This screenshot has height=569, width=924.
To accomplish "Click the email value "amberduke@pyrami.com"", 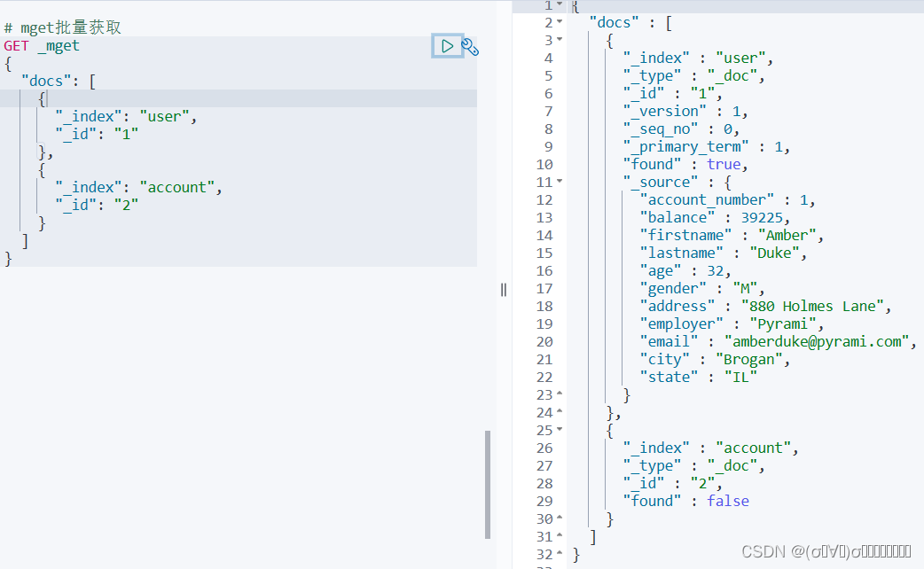I will 817,341.
